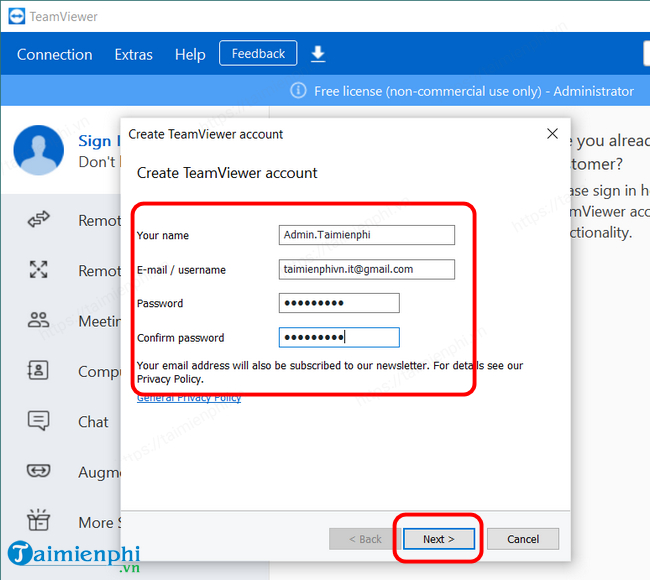Open the Augmented Reality headset icon
The width and height of the screenshot is (650, 580).
[x=39, y=471]
